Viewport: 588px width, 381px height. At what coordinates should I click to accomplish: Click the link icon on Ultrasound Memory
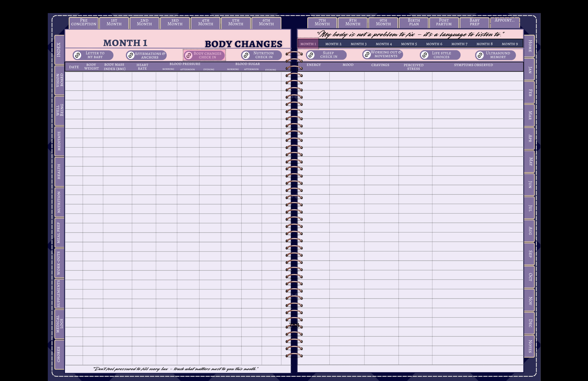click(480, 55)
